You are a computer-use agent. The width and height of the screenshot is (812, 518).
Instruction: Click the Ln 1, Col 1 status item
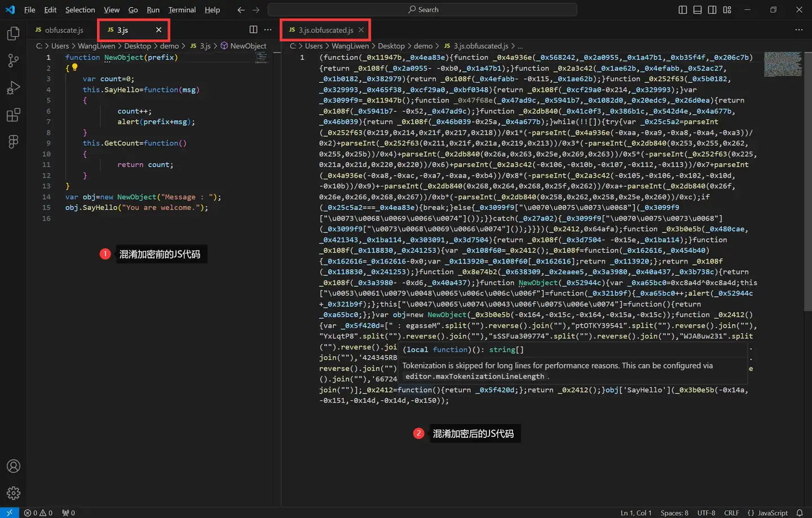[x=636, y=512]
